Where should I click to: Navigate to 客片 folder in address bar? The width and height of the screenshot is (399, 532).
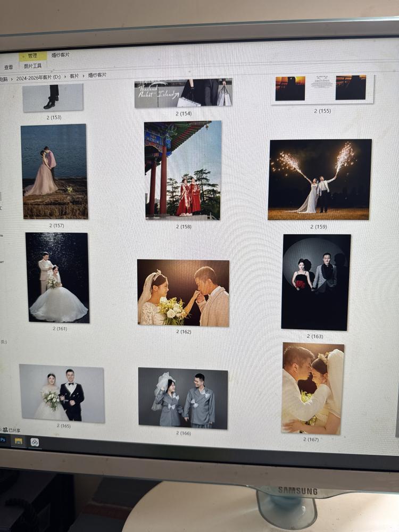pos(74,77)
